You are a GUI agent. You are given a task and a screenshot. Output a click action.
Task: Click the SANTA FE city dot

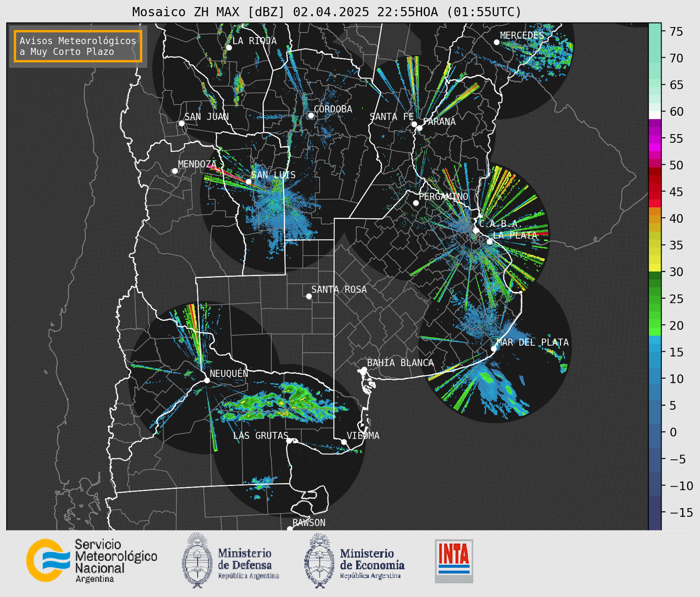[x=414, y=124]
